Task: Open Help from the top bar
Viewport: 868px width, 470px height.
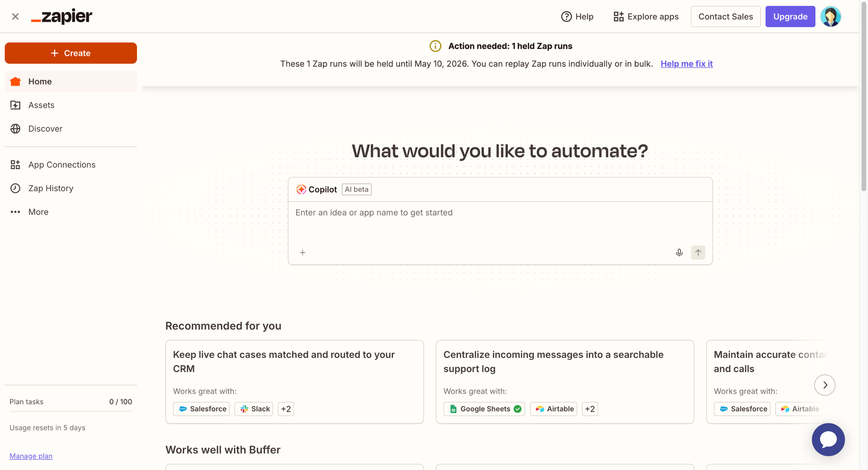Action: click(x=577, y=16)
